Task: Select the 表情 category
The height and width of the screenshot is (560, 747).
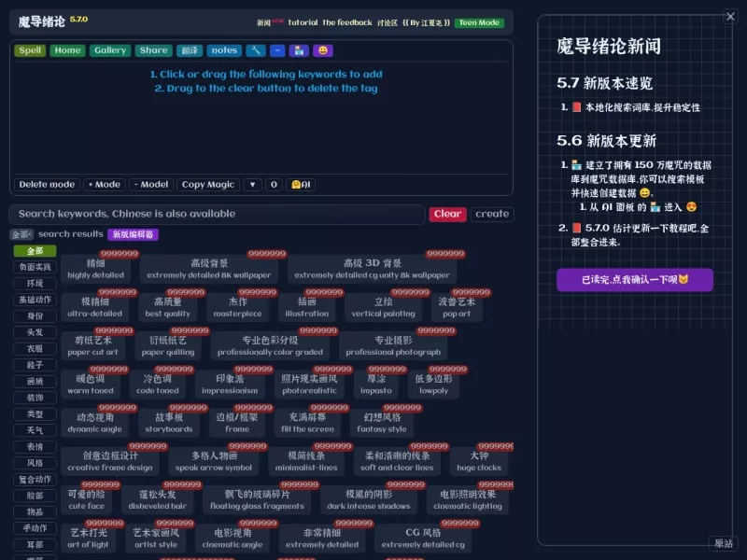Action: [x=35, y=447]
